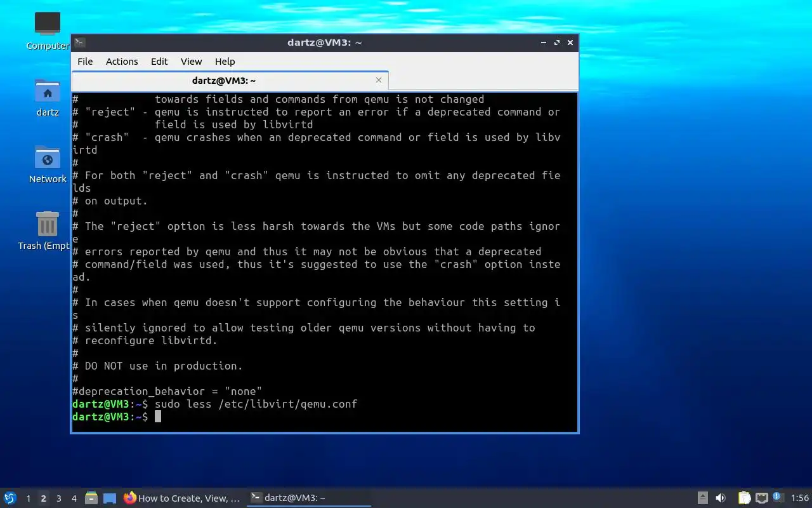The image size is (812, 508).
Task: Switch to workspace 1
Action: (28, 498)
